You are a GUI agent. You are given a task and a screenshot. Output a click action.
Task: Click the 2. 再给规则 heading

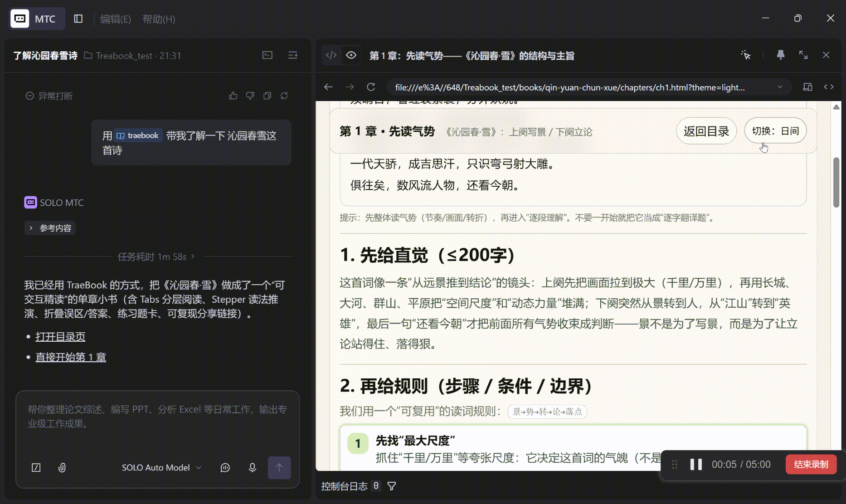point(467,386)
